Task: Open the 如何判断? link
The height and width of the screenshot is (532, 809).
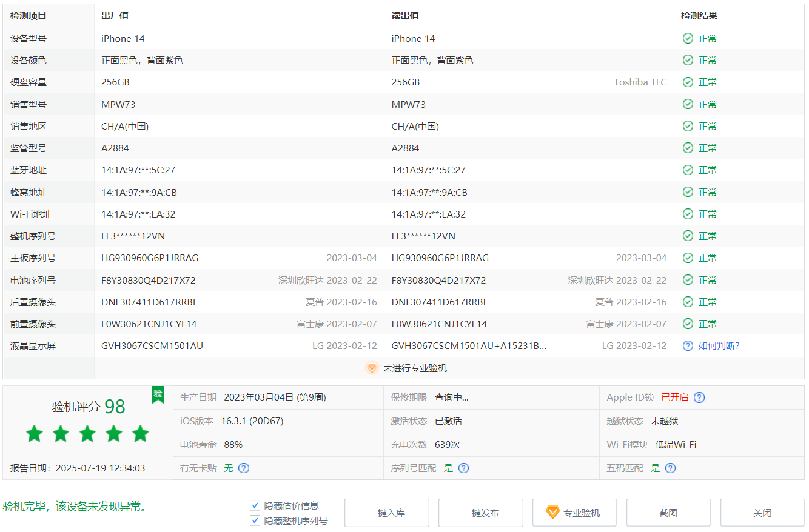Action: pyautogui.click(x=719, y=345)
